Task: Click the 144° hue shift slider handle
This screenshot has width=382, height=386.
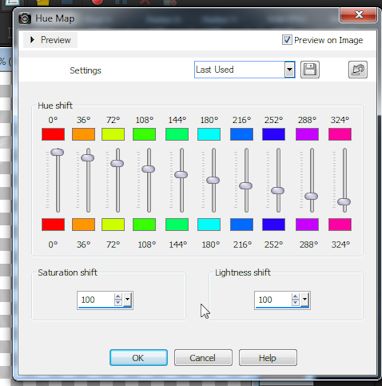Action: click(181, 175)
